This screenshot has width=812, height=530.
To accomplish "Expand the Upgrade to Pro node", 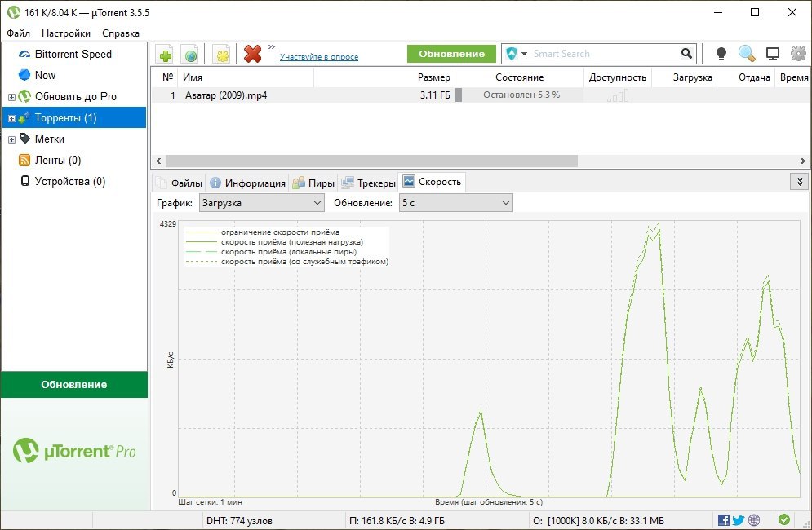I will coord(11,97).
